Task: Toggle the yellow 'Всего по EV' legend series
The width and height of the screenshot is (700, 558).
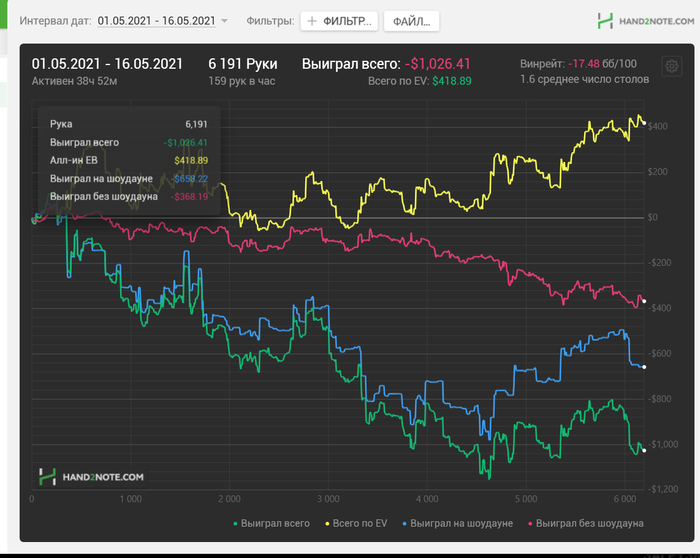Action: coord(356,523)
